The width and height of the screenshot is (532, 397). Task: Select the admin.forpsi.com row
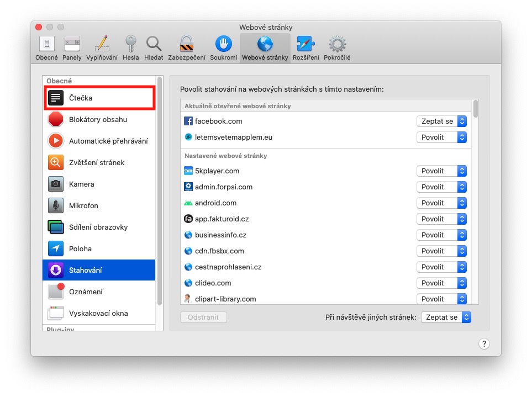click(326, 187)
